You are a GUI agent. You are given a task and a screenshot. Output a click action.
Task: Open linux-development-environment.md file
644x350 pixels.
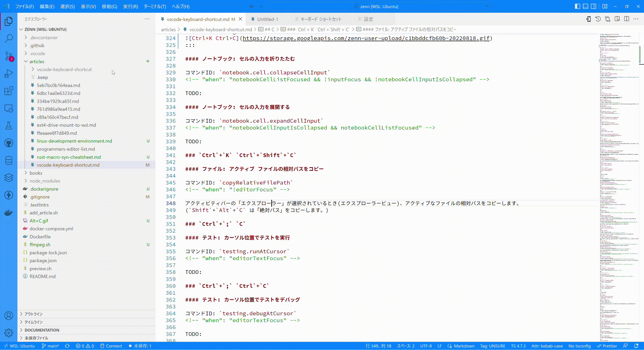coord(87,141)
